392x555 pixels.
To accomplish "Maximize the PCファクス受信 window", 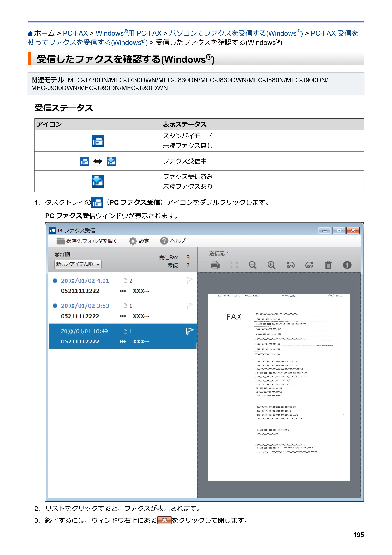I will [339, 231].
